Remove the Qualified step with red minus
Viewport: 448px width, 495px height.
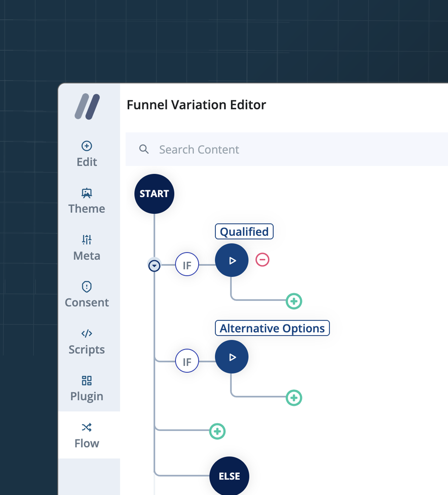(262, 260)
